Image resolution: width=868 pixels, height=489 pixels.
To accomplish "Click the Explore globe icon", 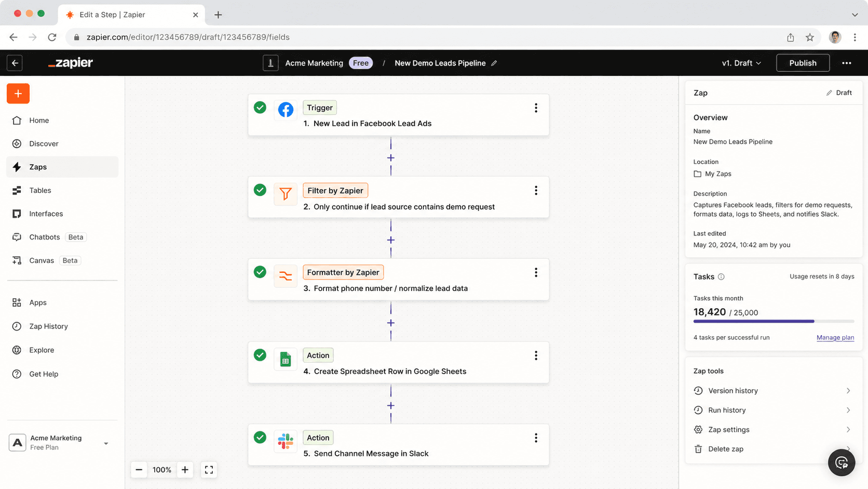I will (x=17, y=350).
